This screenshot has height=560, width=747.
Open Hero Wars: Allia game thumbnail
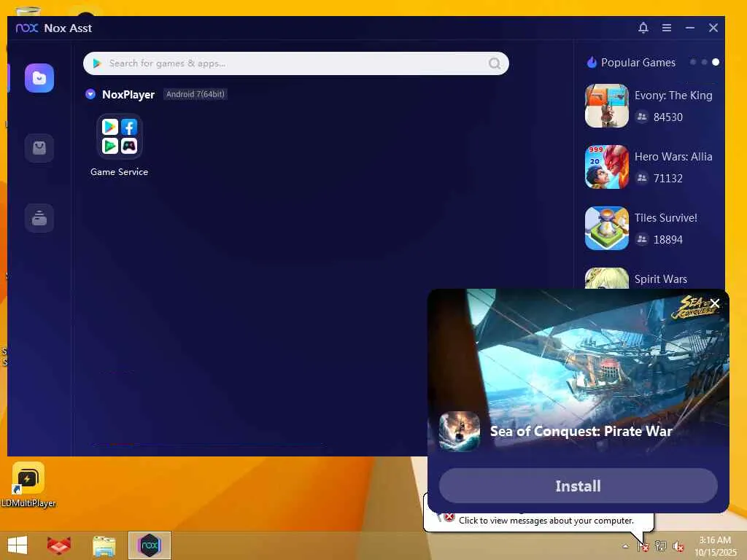pyautogui.click(x=606, y=167)
